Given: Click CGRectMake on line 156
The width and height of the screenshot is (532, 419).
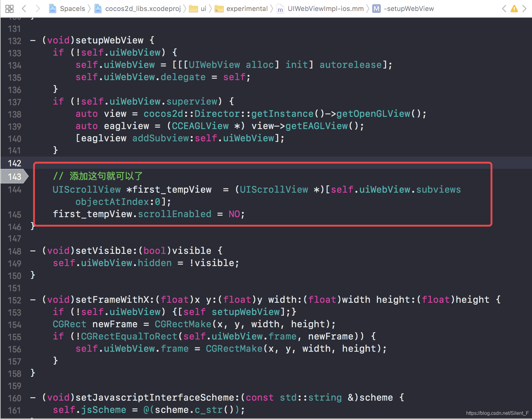Looking at the screenshot, I should click(x=234, y=348).
